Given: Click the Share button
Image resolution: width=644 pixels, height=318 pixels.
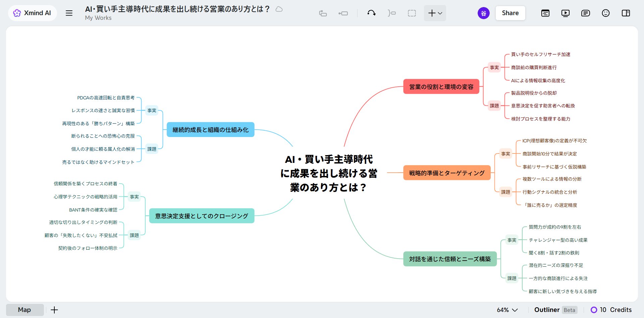Looking at the screenshot, I should point(510,13).
